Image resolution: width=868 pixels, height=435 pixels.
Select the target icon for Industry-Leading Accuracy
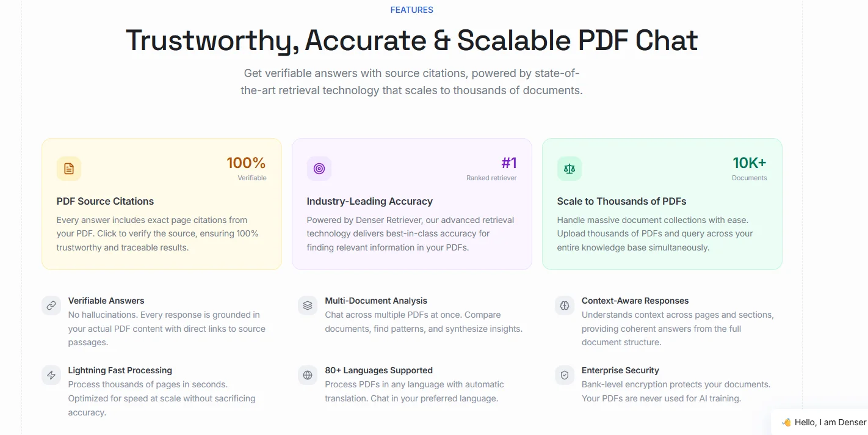pos(319,168)
